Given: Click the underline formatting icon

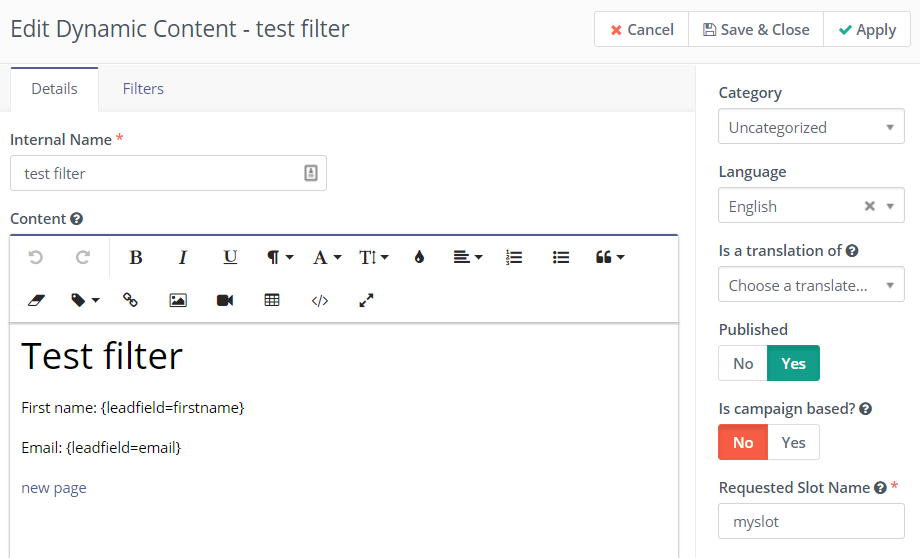Looking at the screenshot, I should click(230, 258).
